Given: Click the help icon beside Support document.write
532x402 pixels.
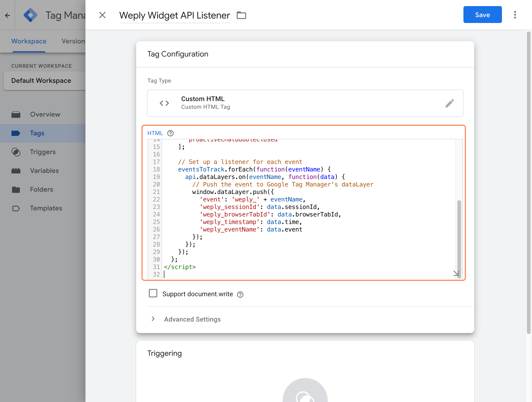Looking at the screenshot, I should click(x=240, y=294).
